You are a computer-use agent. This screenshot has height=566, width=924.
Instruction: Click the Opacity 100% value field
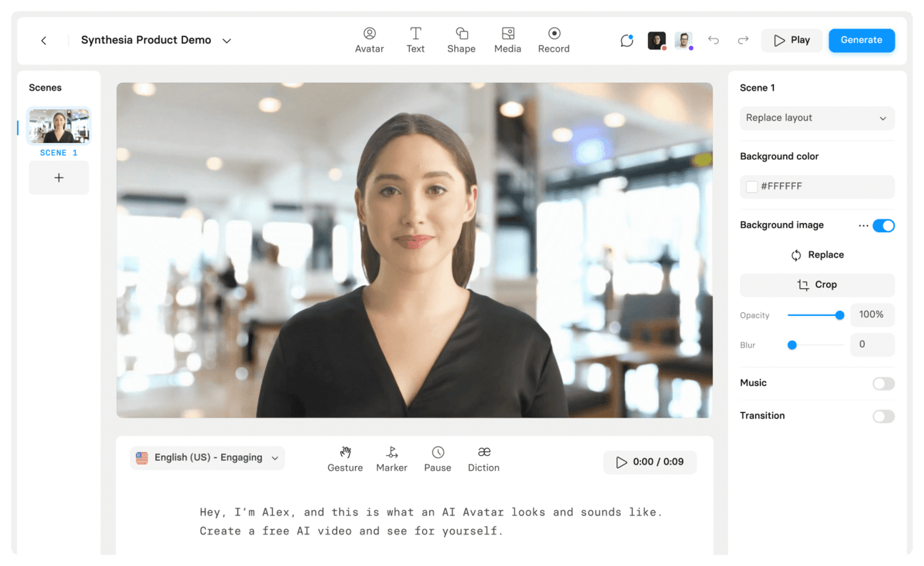point(872,315)
